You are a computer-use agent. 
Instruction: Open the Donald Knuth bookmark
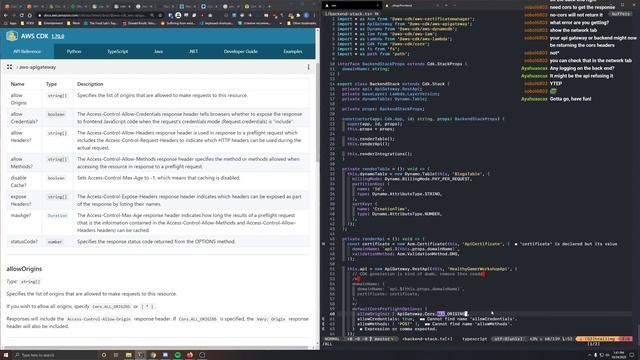click(x=139, y=23)
